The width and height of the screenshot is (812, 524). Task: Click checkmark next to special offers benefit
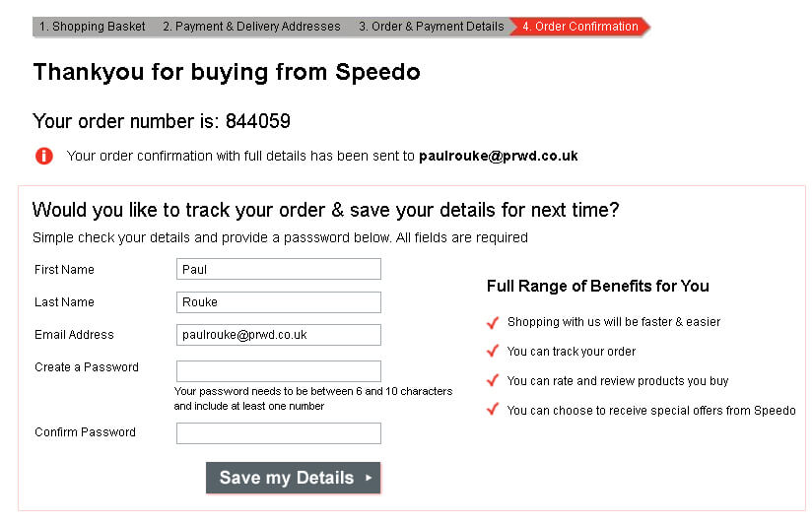coord(493,410)
